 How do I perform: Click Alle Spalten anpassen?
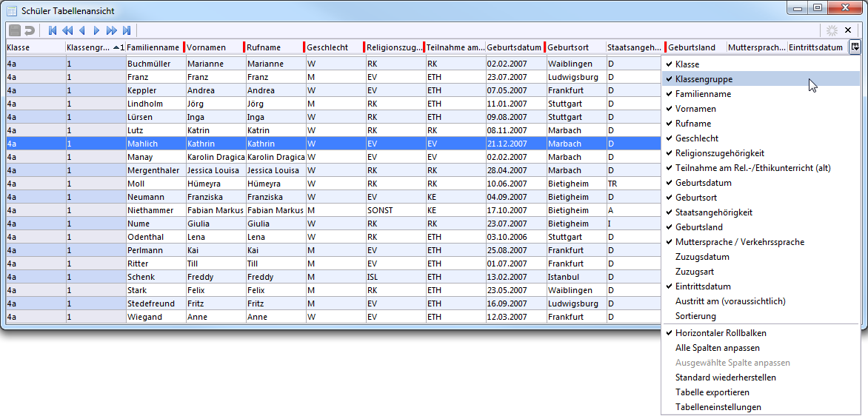tap(717, 348)
